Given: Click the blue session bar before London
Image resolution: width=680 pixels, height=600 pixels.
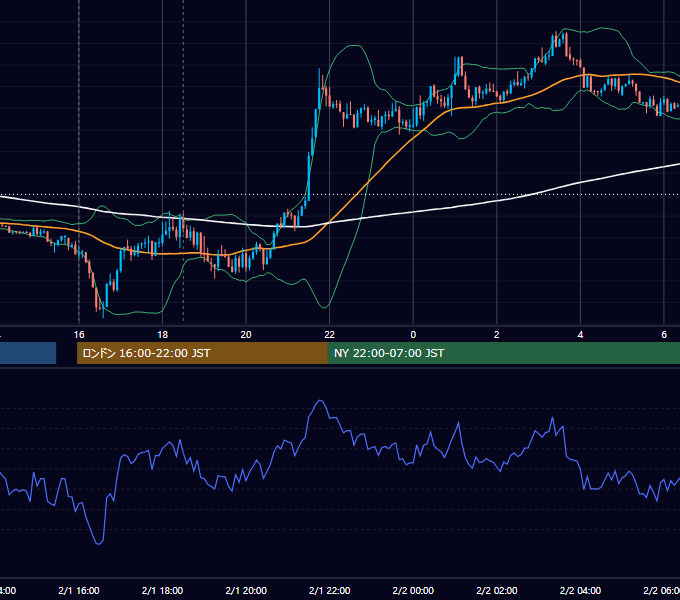Looking at the screenshot, I should tap(28, 353).
